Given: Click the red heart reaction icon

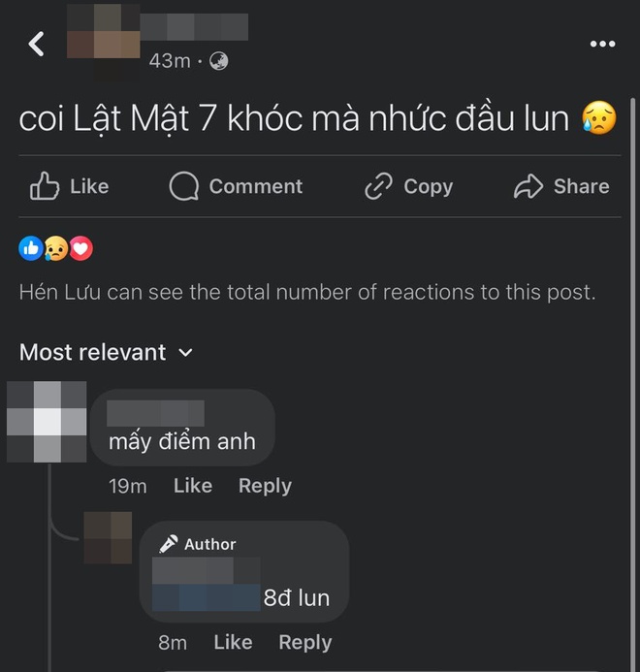Looking at the screenshot, I should pyautogui.click(x=80, y=248).
